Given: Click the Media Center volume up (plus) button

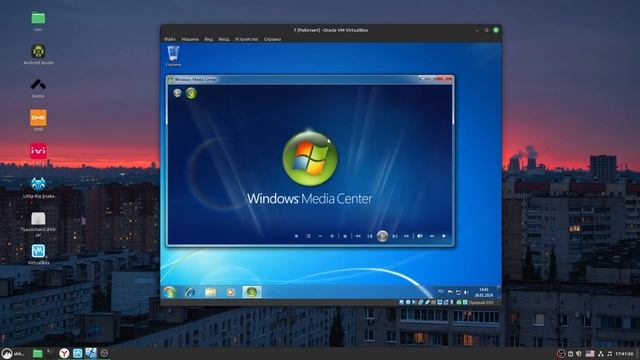Looking at the screenshot, I should pyautogui.click(x=444, y=236).
